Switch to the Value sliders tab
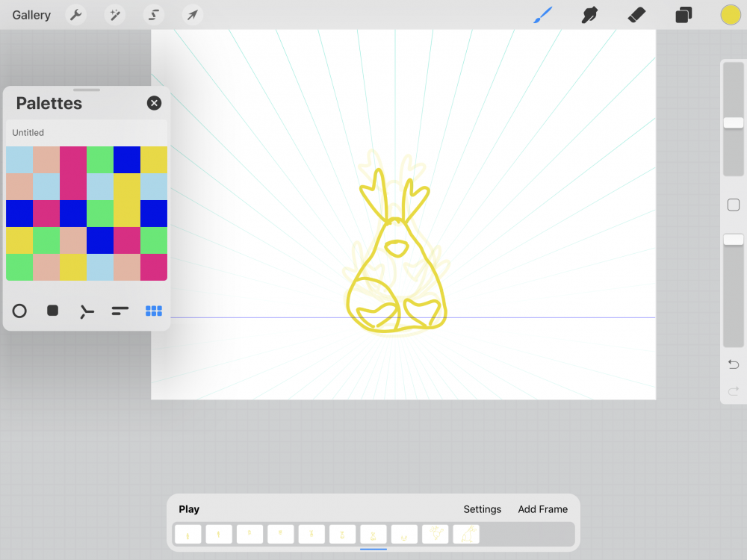747x560 pixels. click(120, 311)
